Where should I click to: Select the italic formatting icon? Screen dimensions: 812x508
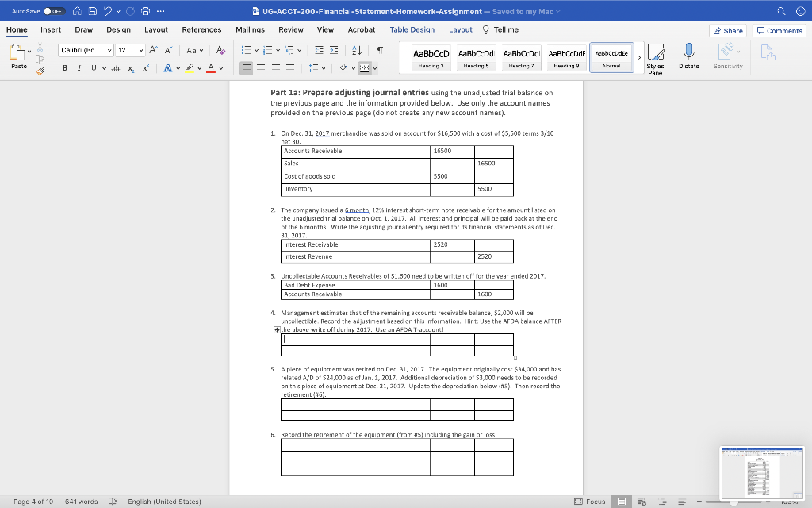click(79, 67)
